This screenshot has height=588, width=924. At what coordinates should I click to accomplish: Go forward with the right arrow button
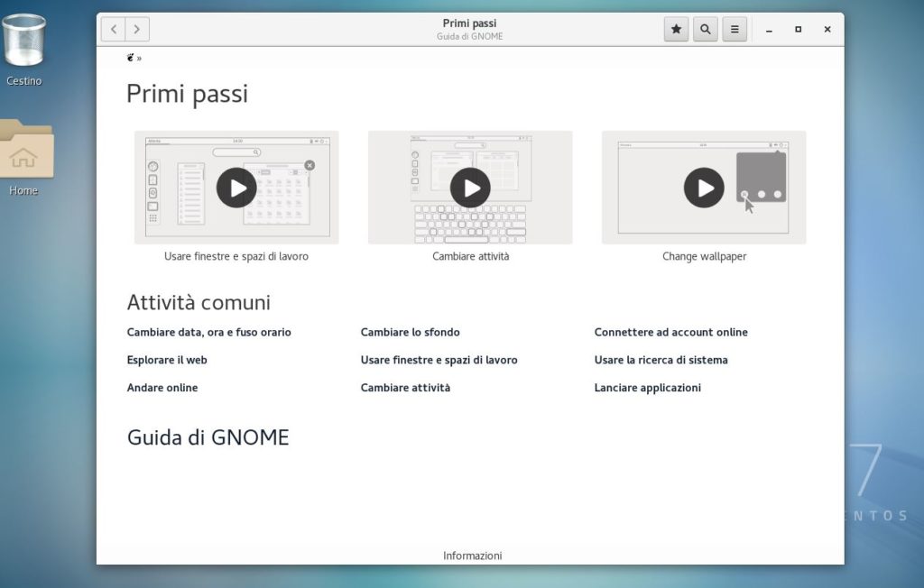tap(137, 29)
